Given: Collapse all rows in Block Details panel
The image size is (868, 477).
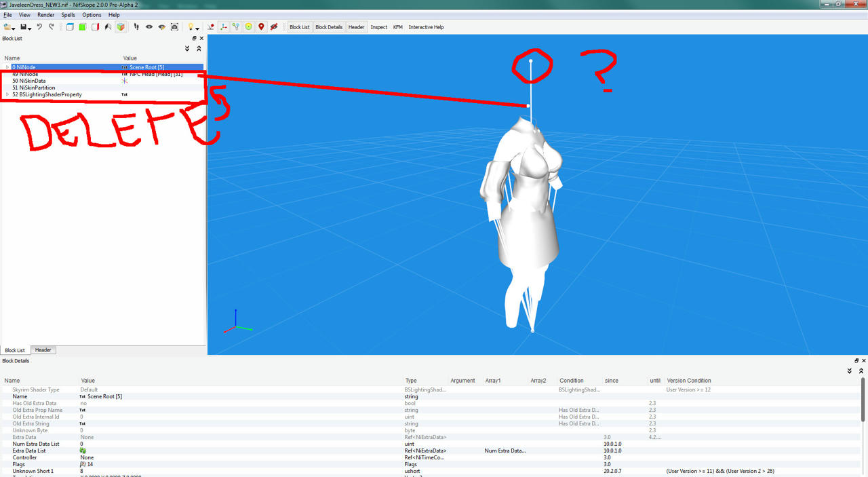Looking at the screenshot, I should [861, 371].
